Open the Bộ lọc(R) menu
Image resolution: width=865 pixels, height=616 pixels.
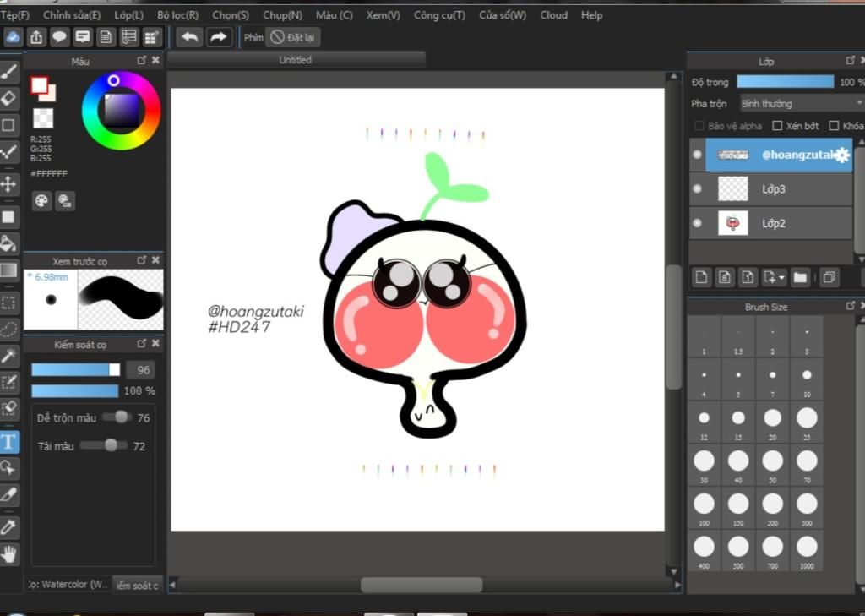(x=177, y=15)
